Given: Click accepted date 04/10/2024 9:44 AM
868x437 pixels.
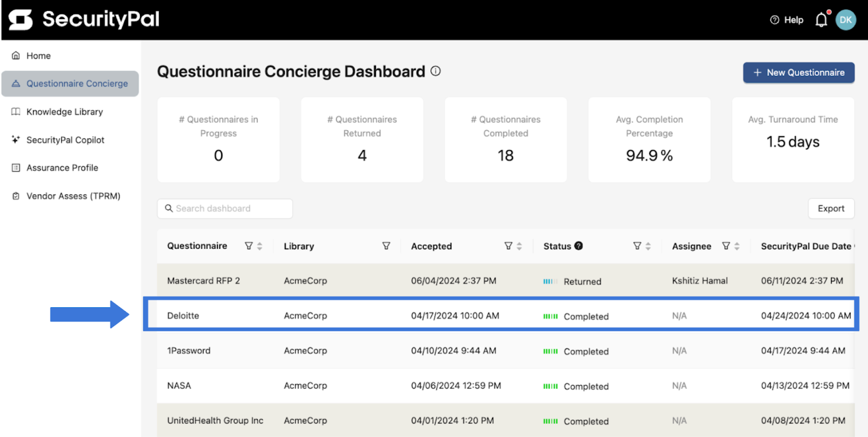Looking at the screenshot, I should tap(454, 351).
